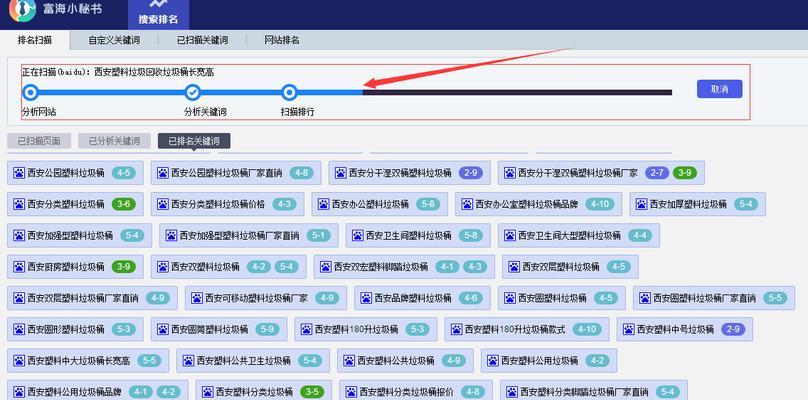Click the scanning status text 正在扫描(baidu)
The image size is (808, 400).
56,72
